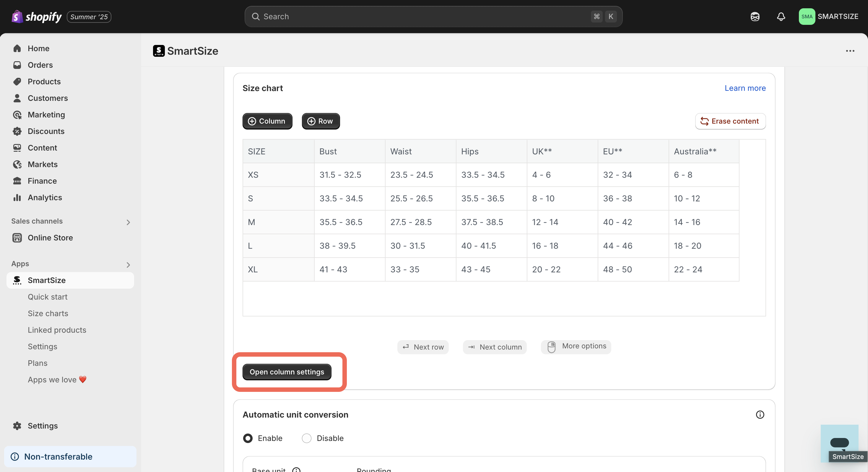Click the cell 48 - 50

pyautogui.click(x=633, y=269)
